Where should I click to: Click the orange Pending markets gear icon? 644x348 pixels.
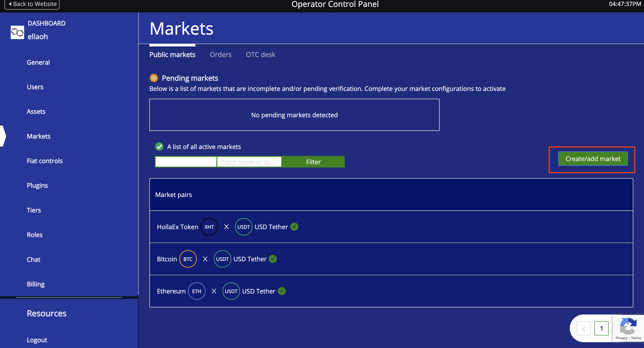[x=154, y=78]
